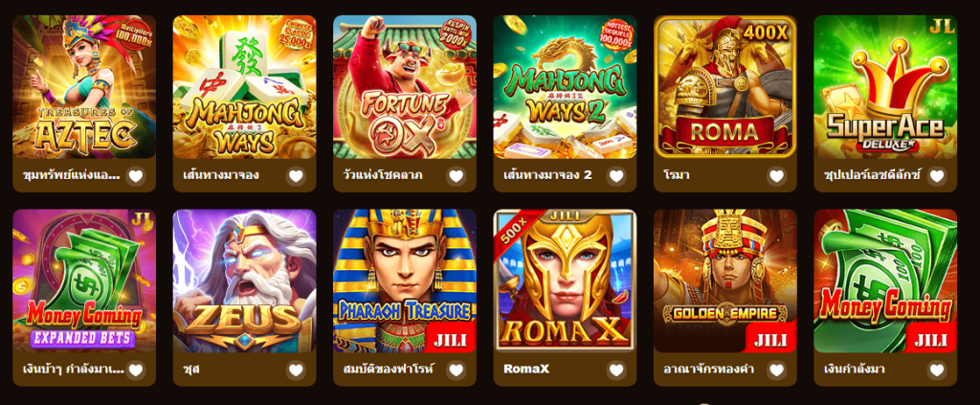Toggle heart on Money Coming Expanded Bets

(136, 370)
